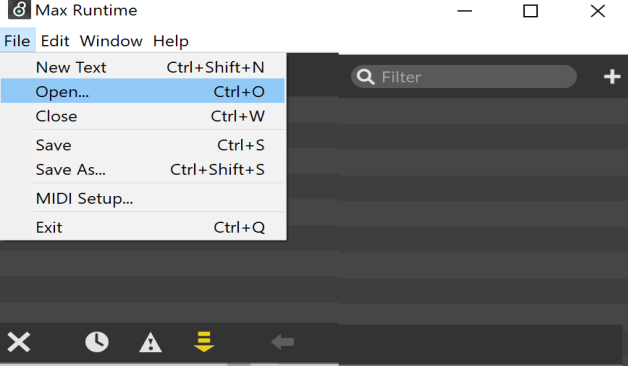Select the Save As... menu entry
629x367 pixels.
[x=143, y=169]
